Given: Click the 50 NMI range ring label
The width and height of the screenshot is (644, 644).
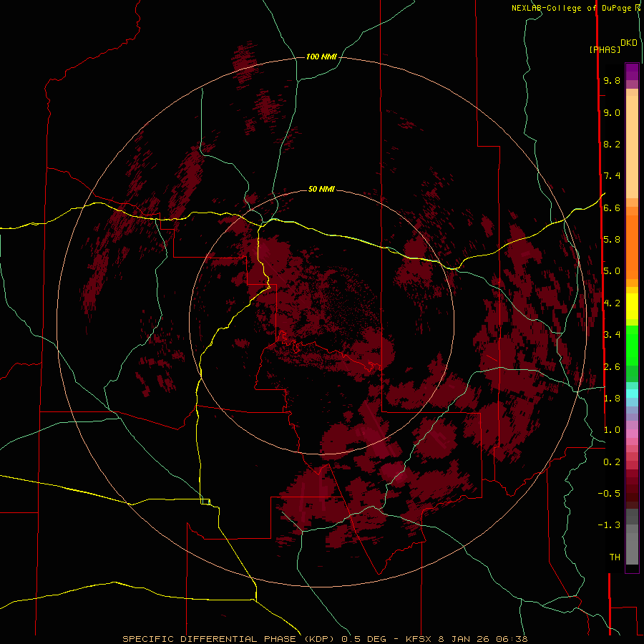Looking at the screenshot, I should (x=321, y=189).
